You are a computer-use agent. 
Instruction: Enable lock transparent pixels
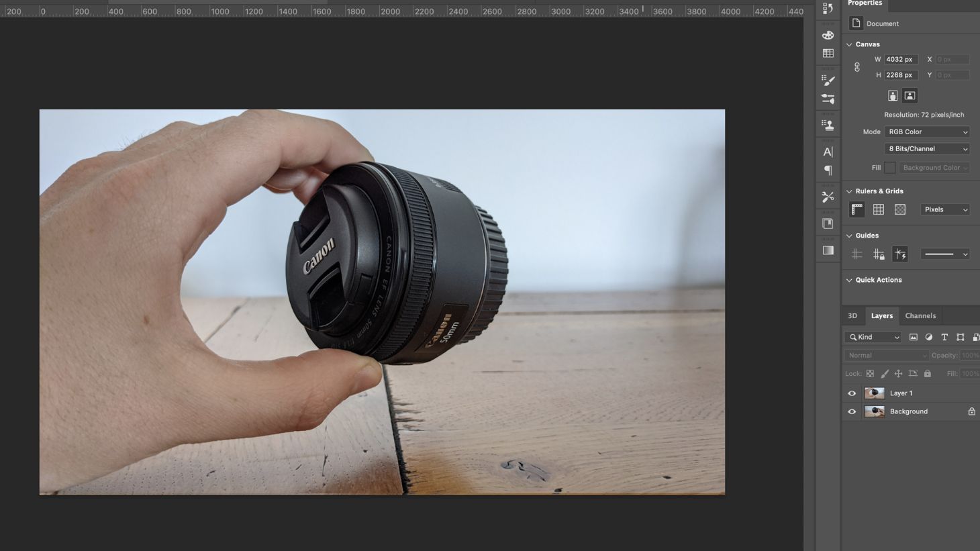tap(870, 373)
